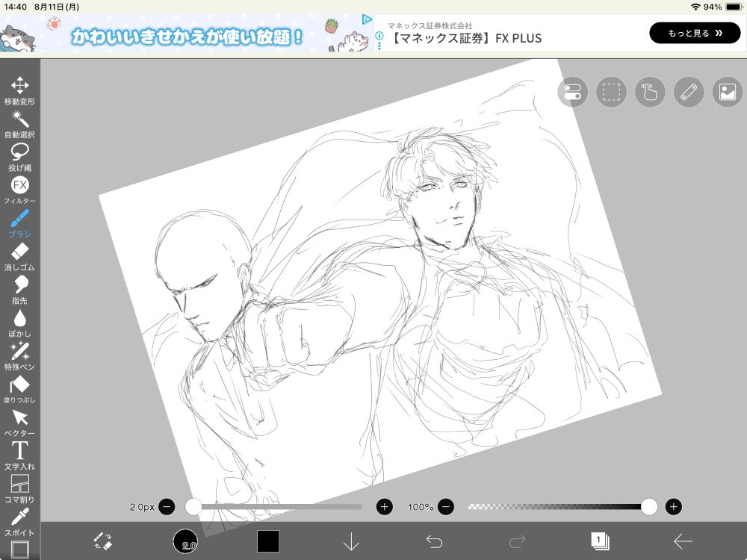
Task: Adjust the brush thickness slider
Action: click(x=276, y=507)
